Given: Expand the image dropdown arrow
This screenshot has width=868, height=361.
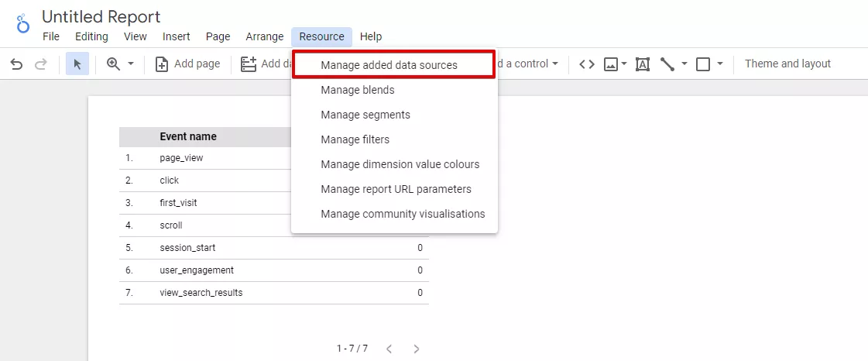Looking at the screenshot, I should (624, 64).
